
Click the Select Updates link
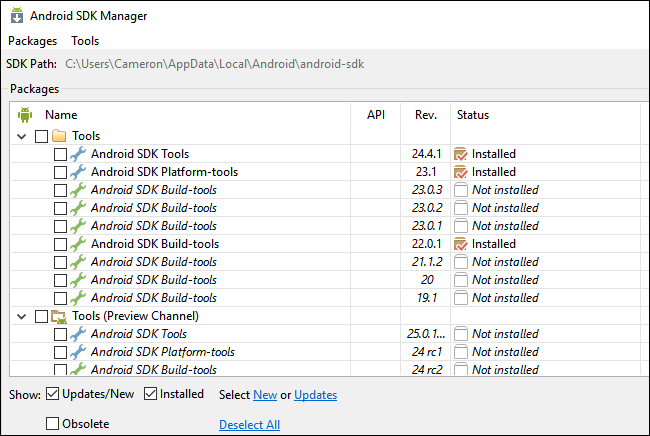coord(315,395)
